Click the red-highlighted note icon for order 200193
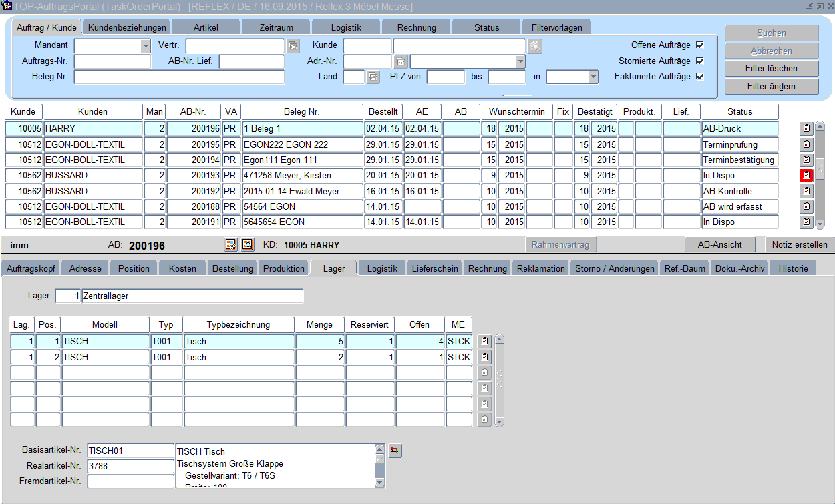Screen dimensions: 835x504 coord(806,175)
